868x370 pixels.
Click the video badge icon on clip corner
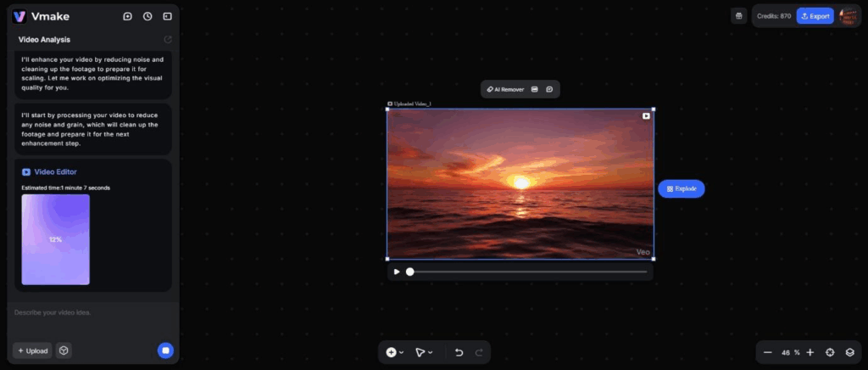point(646,115)
